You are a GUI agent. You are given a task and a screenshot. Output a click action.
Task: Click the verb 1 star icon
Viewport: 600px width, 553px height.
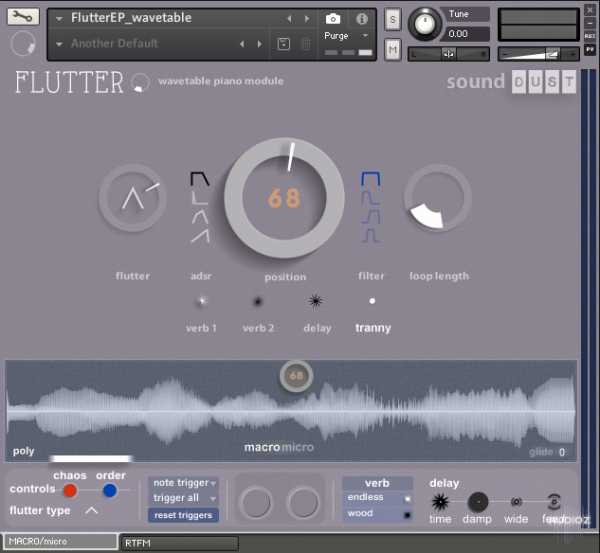pyautogui.click(x=202, y=301)
